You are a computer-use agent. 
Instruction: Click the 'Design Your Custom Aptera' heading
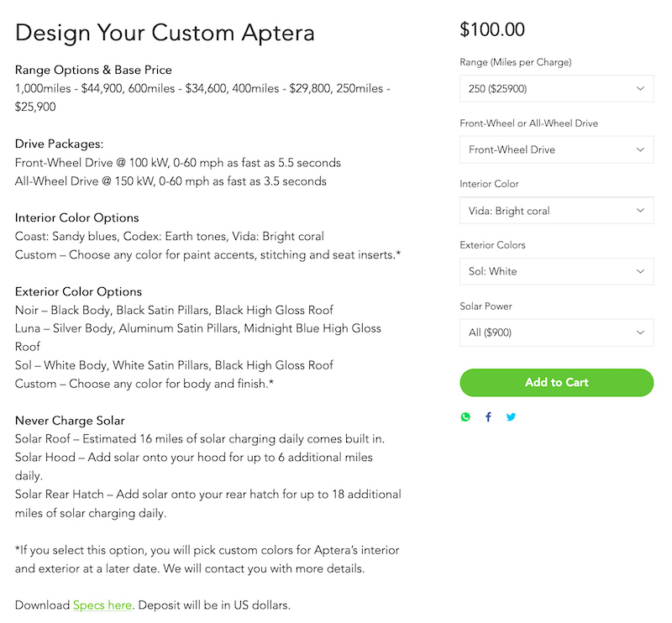pos(165,33)
